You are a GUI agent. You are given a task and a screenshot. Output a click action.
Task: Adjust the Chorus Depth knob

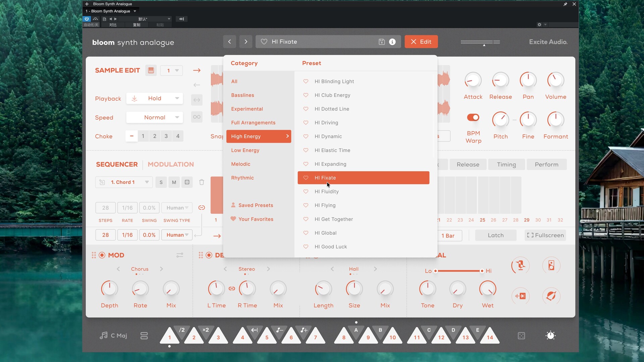(x=109, y=289)
